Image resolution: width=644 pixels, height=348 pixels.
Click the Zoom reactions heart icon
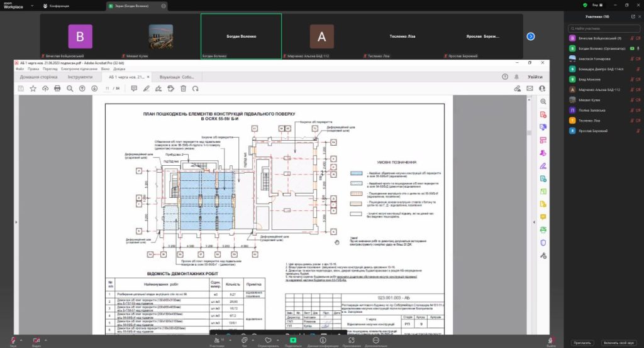pos(269,340)
